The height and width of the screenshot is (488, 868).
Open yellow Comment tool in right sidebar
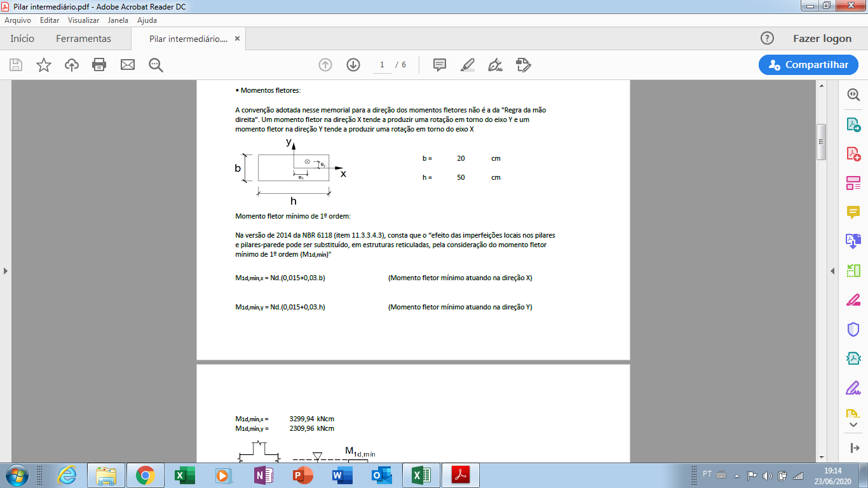pyautogui.click(x=853, y=212)
